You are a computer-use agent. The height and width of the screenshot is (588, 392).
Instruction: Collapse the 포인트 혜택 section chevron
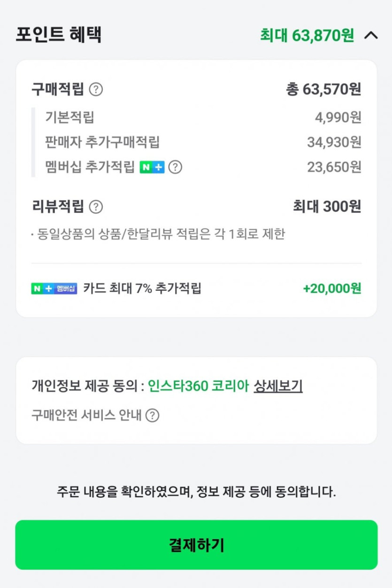click(371, 35)
